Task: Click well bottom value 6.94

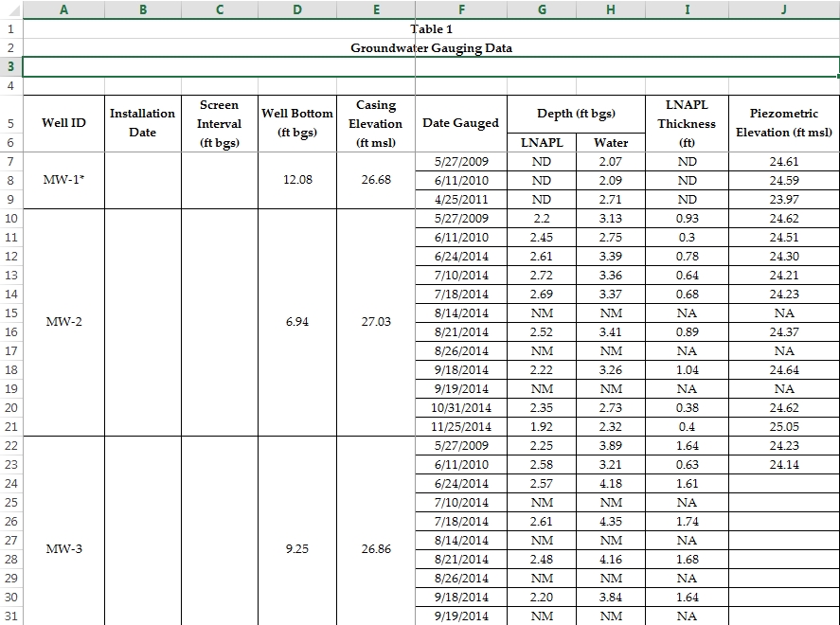Action: coord(297,322)
